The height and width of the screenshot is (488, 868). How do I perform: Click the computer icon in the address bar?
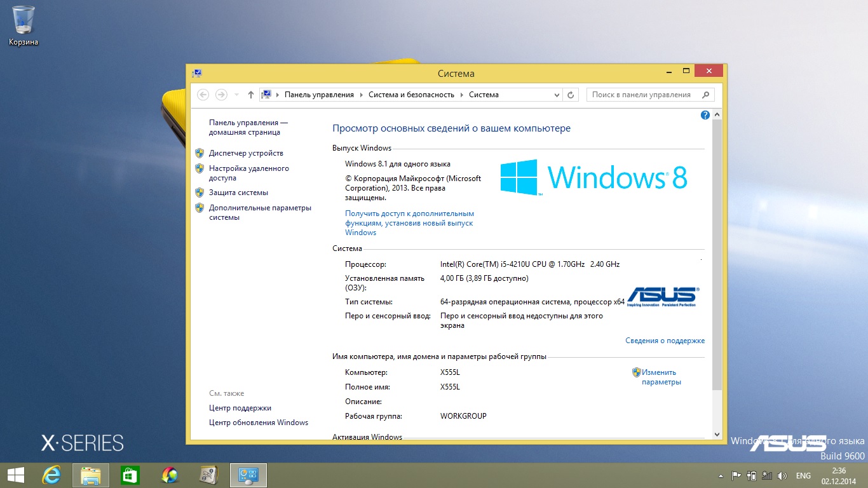[x=267, y=95]
